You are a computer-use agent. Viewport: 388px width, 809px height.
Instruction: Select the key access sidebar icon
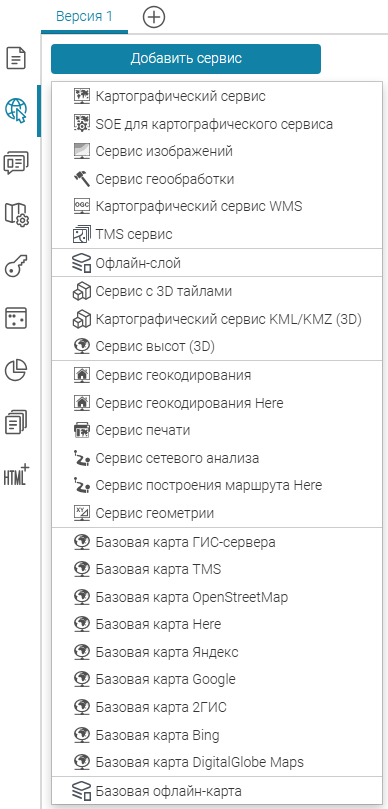click(16, 267)
